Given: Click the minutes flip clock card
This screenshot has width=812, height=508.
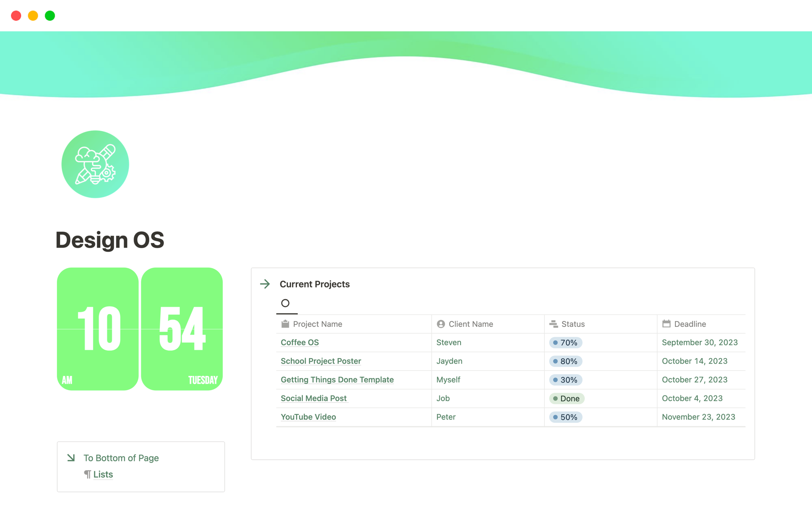Looking at the screenshot, I should 182,329.
